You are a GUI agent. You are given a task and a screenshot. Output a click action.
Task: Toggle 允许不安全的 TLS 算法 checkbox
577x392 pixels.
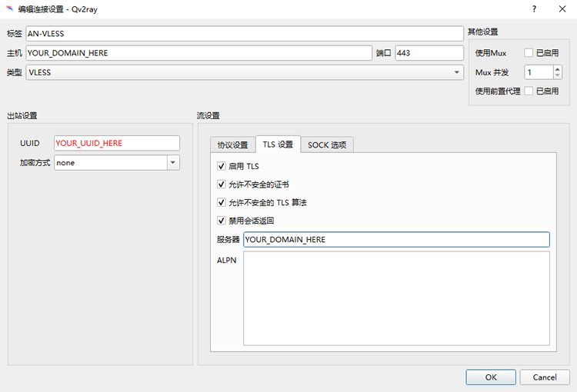222,203
